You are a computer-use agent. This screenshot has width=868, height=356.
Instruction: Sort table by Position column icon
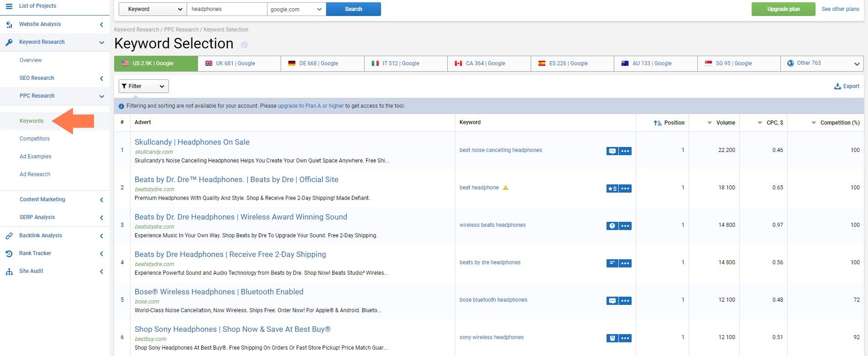pyautogui.click(x=658, y=123)
